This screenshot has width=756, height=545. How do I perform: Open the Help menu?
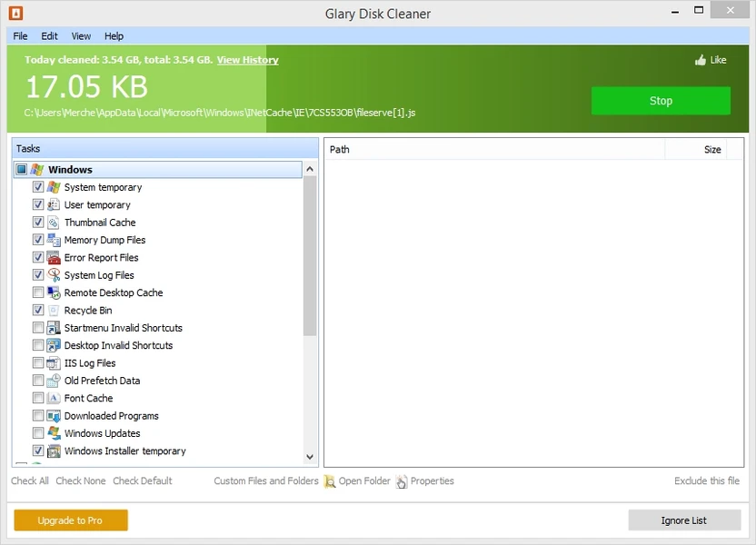pyautogui.click(x=114, y=36)
